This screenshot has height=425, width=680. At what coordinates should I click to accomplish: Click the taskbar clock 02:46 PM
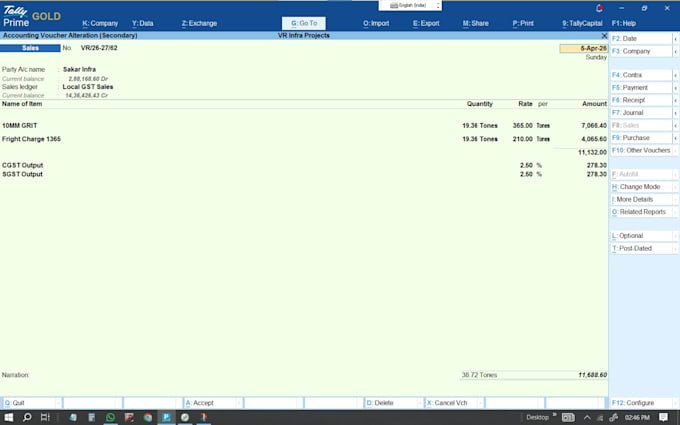coord(637,417)
